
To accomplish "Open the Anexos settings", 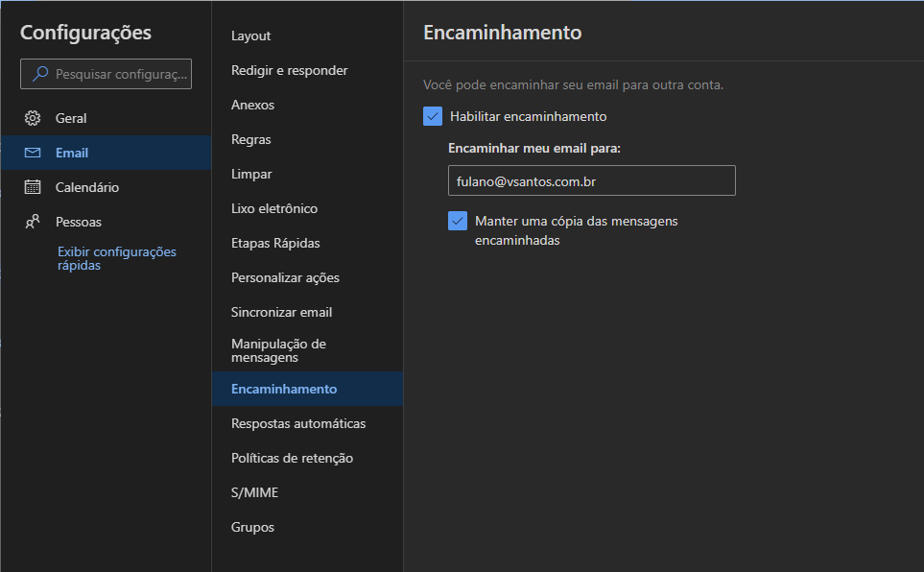I will 251,105.
